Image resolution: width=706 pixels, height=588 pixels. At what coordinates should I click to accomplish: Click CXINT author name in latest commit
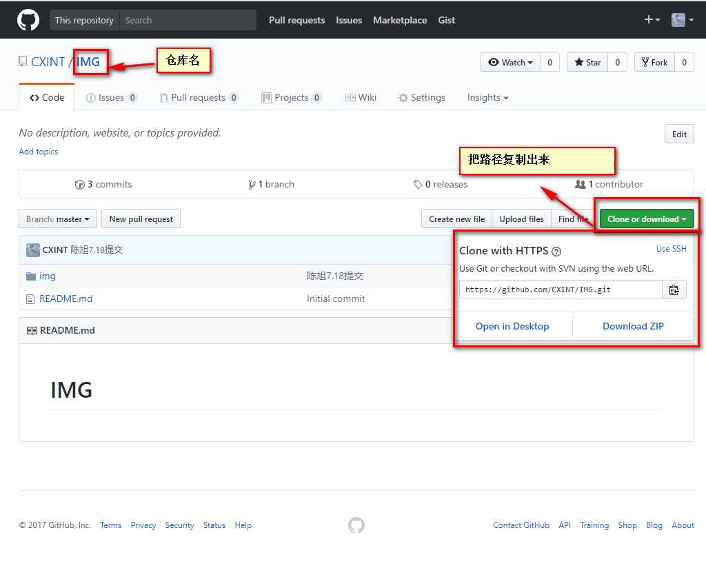pos(55,250)
